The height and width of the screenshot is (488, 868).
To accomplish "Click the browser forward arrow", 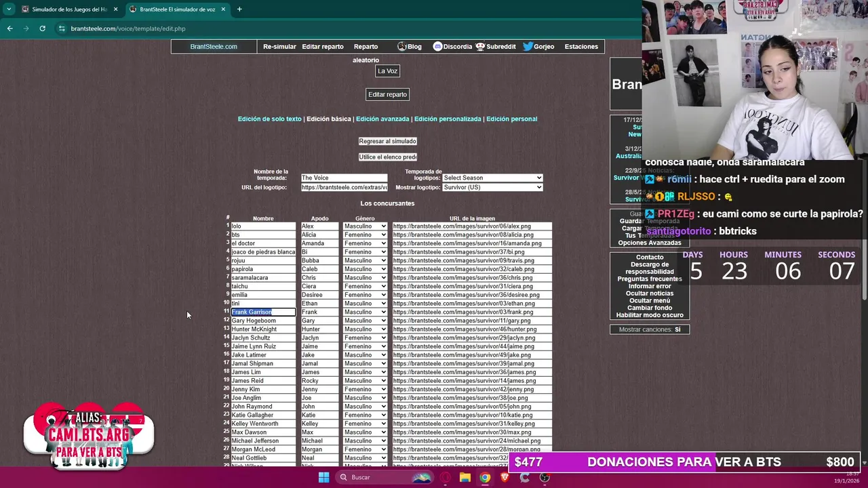I will click(x=26, y=28).
